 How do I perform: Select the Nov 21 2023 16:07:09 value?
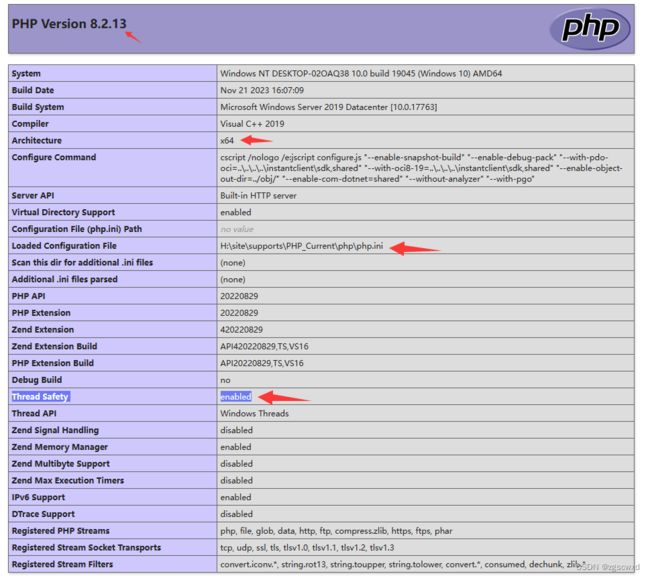(x=262, y=90)
